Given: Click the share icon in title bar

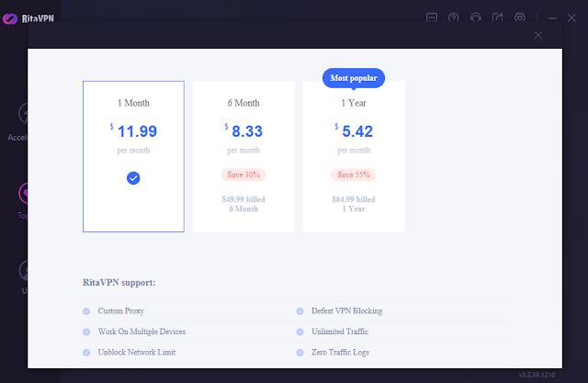Looking at the screenshot, I should pos(497,17).
